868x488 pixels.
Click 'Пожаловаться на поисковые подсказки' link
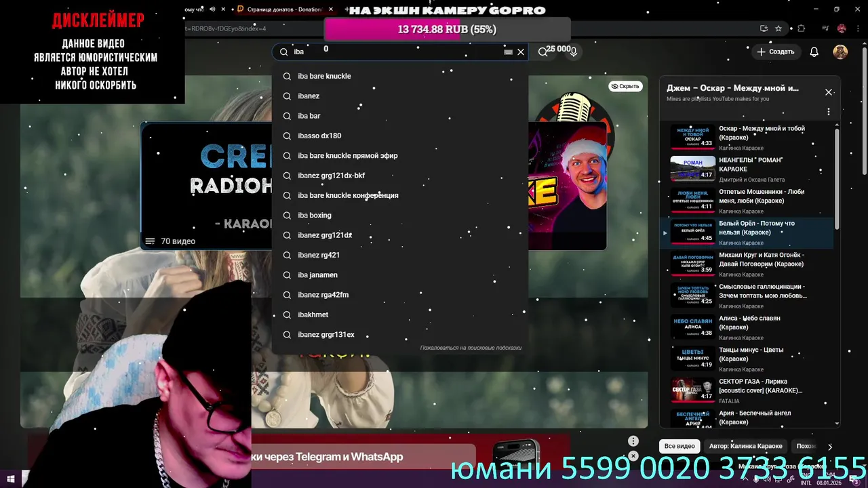point(471,348)
